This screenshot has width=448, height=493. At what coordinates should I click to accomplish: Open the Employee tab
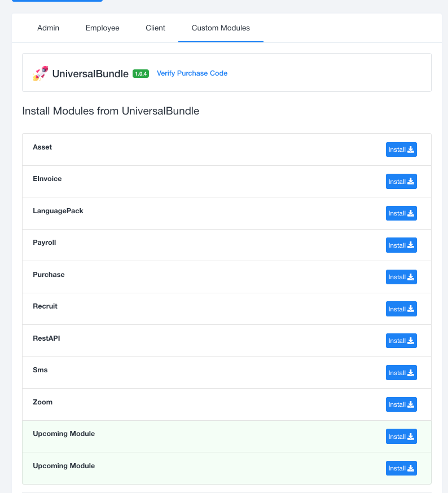pyautogui.click(x=102, y=28)
